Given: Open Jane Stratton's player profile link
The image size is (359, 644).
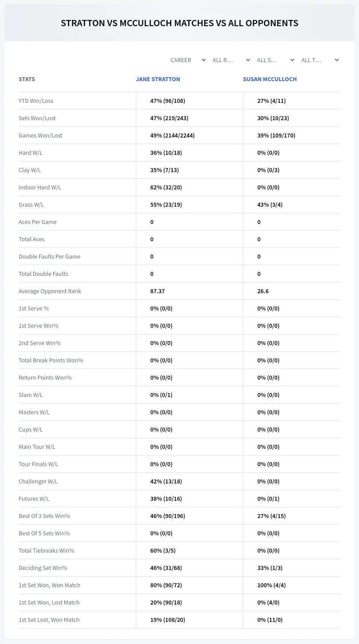Looking at the screenshot, I should [158, 79].
